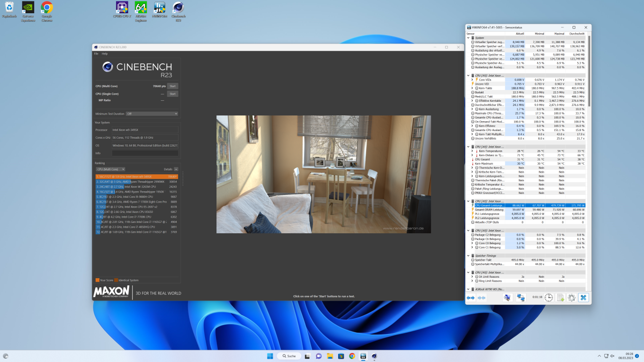The height and width of the screenshot is (362, 644).
Task: Open the Teams chat taskbar icon
Action: click(319, 356)
